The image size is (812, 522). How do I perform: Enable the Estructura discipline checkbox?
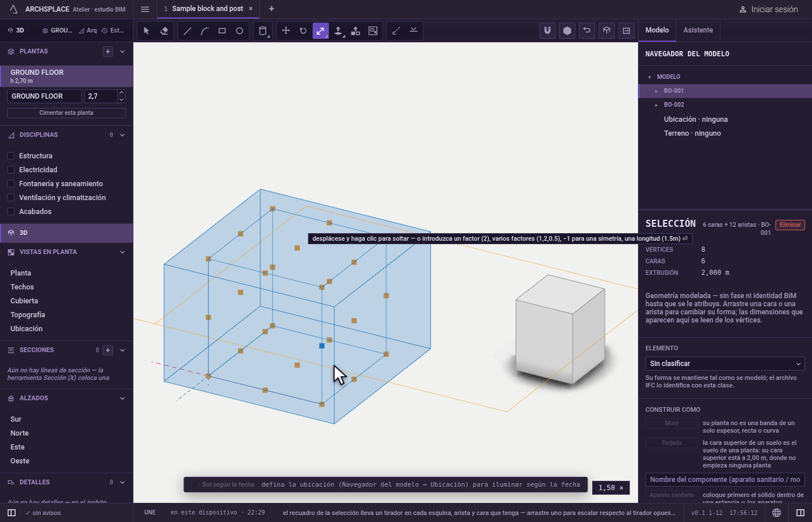(x=10, y=156)
